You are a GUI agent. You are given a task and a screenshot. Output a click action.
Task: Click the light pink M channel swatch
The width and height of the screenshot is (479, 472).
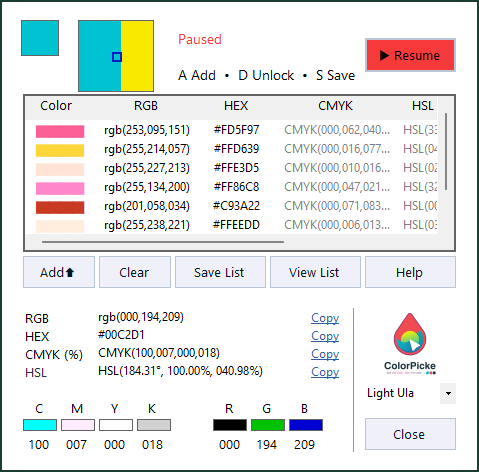coord(78,425)
